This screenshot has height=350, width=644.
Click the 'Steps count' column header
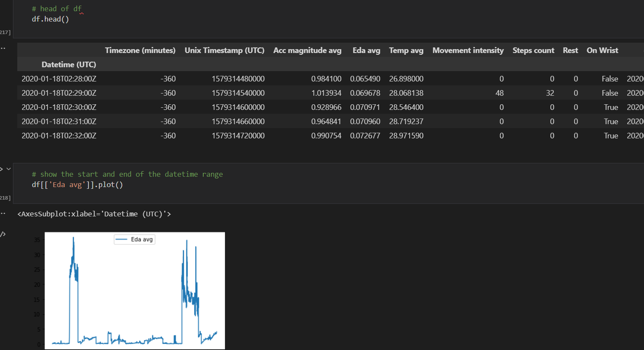[534, 50]
